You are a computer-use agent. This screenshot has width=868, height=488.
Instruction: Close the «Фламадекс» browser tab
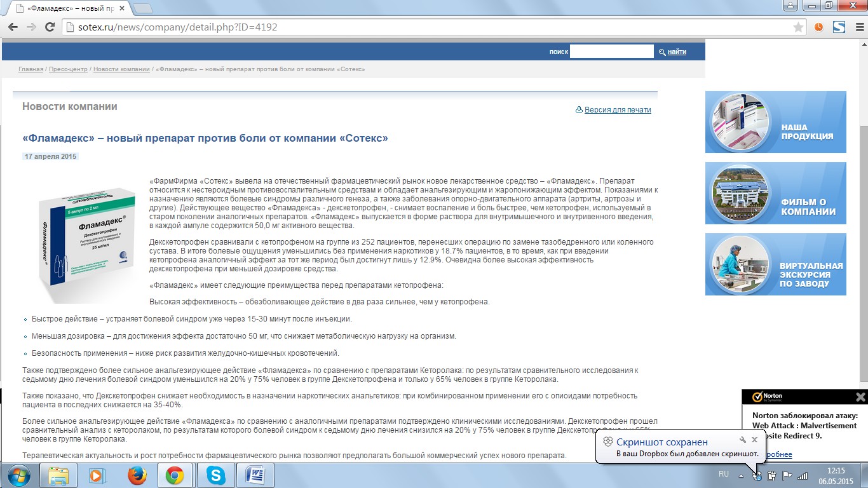coord(123,9)
